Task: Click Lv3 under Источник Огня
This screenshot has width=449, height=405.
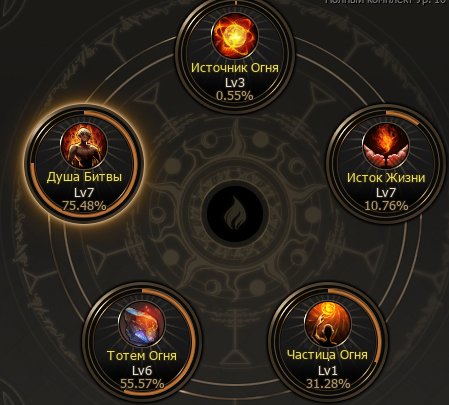Action: click(235, 82)
